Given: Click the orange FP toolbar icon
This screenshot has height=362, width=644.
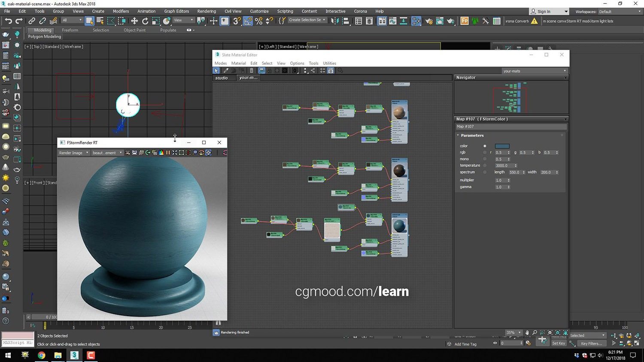Looking at the screenshot, I should [465, 21].
